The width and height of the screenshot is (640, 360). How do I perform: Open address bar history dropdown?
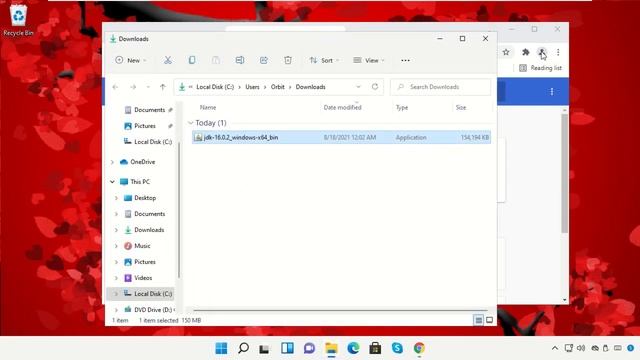pos(358,87)
